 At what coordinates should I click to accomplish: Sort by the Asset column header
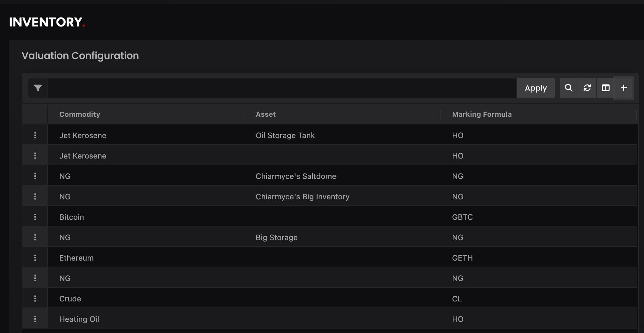pyautogui.click(x=266, y=115)
